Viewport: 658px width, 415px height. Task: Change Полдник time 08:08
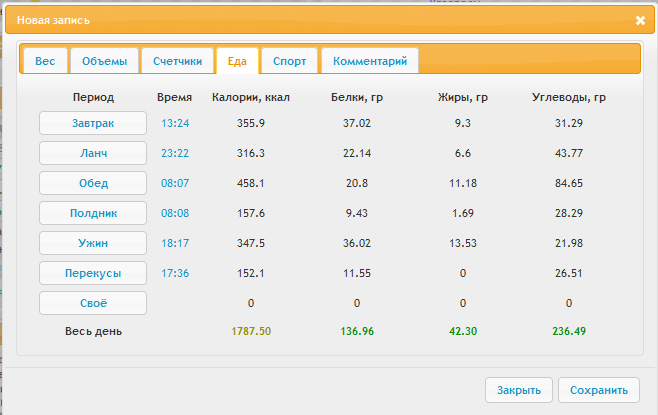[175, 213]
